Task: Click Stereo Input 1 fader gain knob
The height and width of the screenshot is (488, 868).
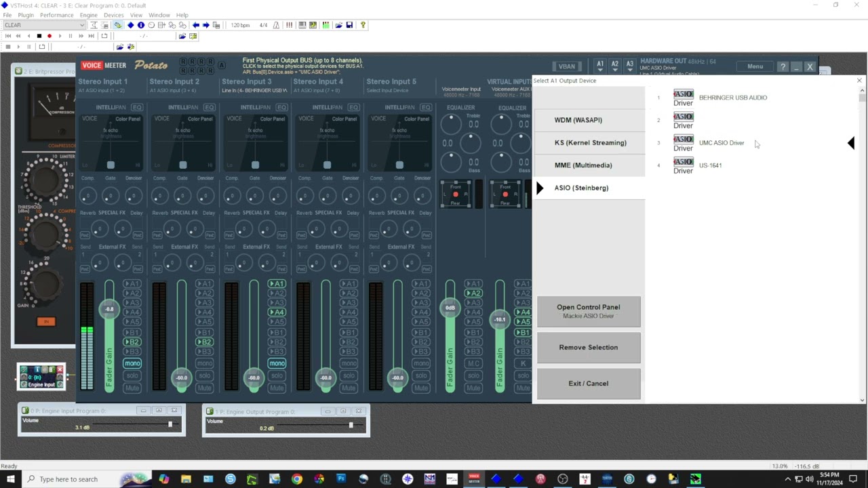Action: (109, 309)
